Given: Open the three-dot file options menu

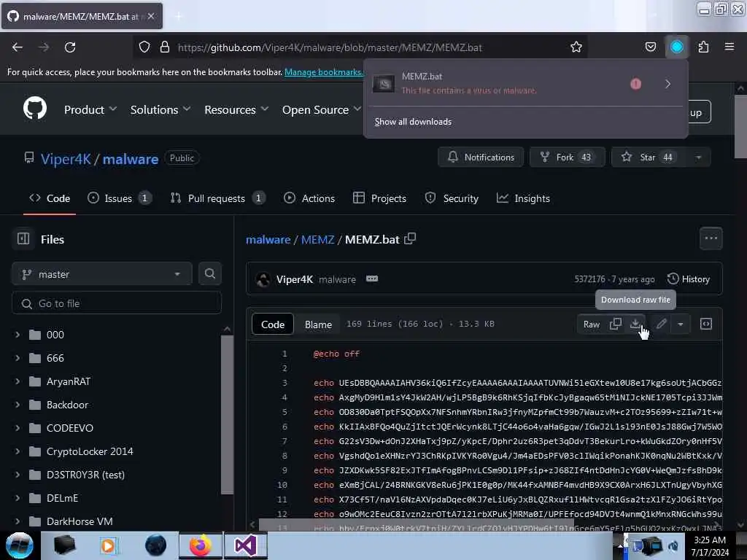Looking at the screenshot, I should coord(711,238).
